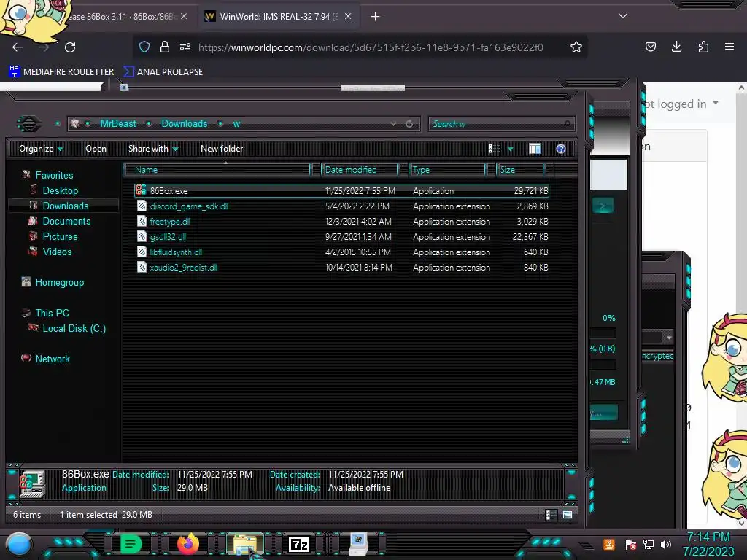Open Firefox extensions menu
This screenshot has height=560, width=747.
coord(703,47)
